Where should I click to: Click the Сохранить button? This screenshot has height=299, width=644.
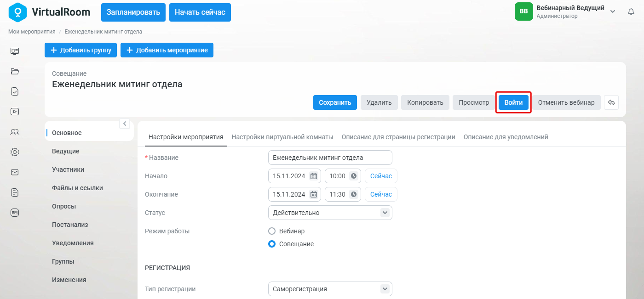tap(335, 102)
